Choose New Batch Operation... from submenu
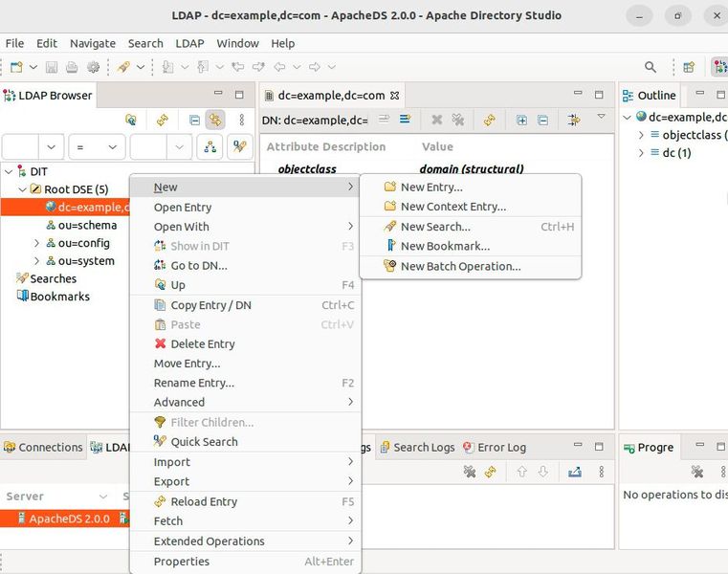This screenshot has width=728, height=574. click(471, 267)
